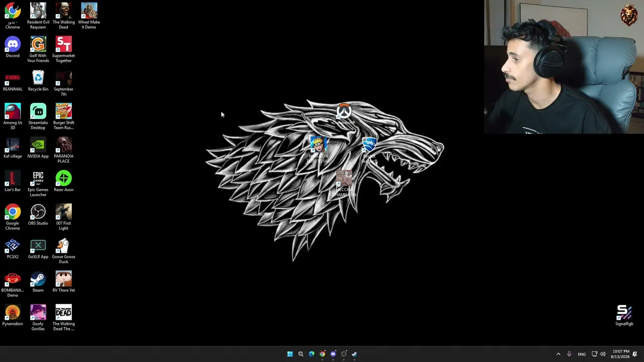Open the NVIDIA App shortcut
The image size is (644, 362).
(38, 148)
